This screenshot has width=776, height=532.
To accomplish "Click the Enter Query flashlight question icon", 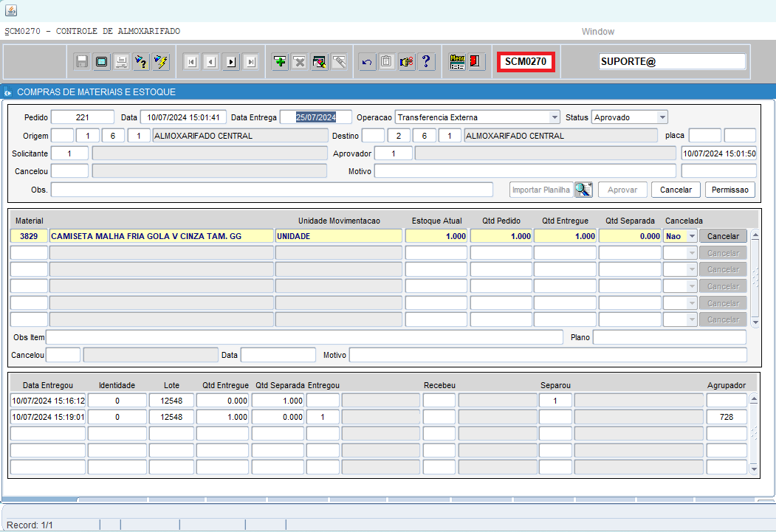I will tap(141, 62).
